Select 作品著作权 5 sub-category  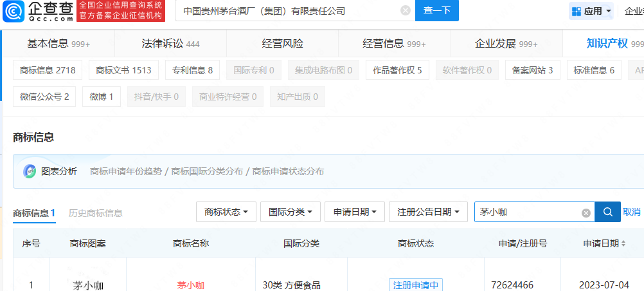pos(397,70)
